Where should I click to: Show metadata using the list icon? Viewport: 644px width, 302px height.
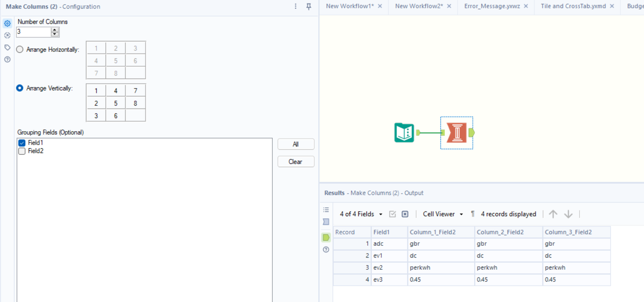pos(325,209)
